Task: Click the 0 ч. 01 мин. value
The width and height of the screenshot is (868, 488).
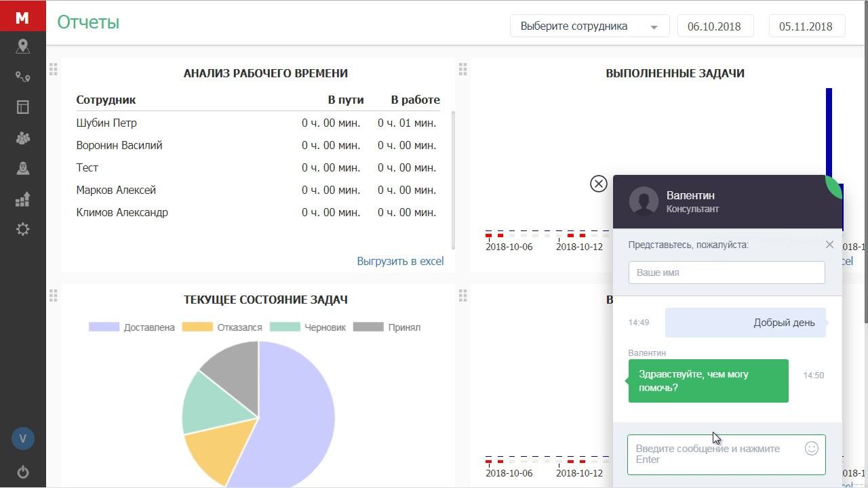Action: pos(407,123)
